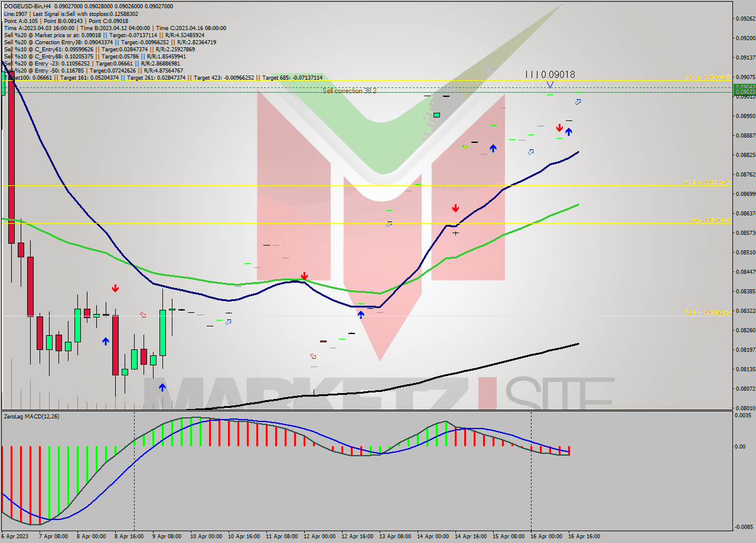The width and height of the screenshot is (756, 543).
Task: Select "Target 261: 0.02847374"
Action: point(157,77)
